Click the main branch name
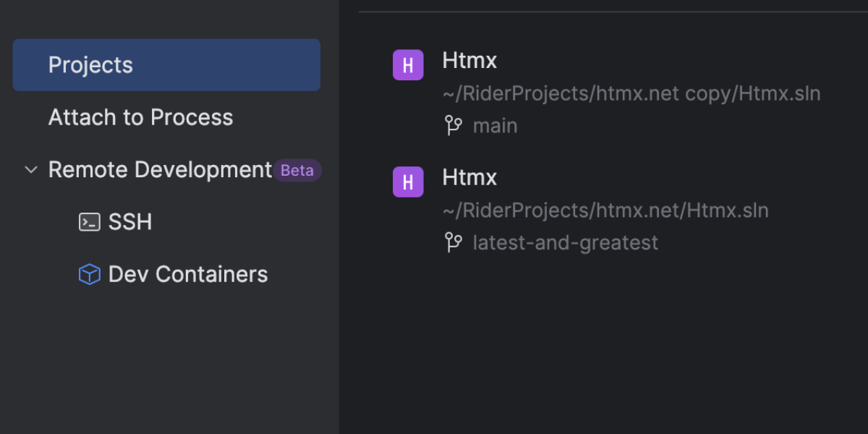Viewport: 868px width, 434px height. (x=495, y=126)
